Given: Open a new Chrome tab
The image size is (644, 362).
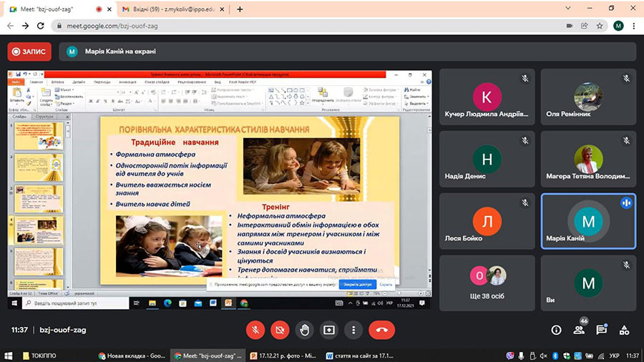Looking at the screenshot, I should (240, 9).
